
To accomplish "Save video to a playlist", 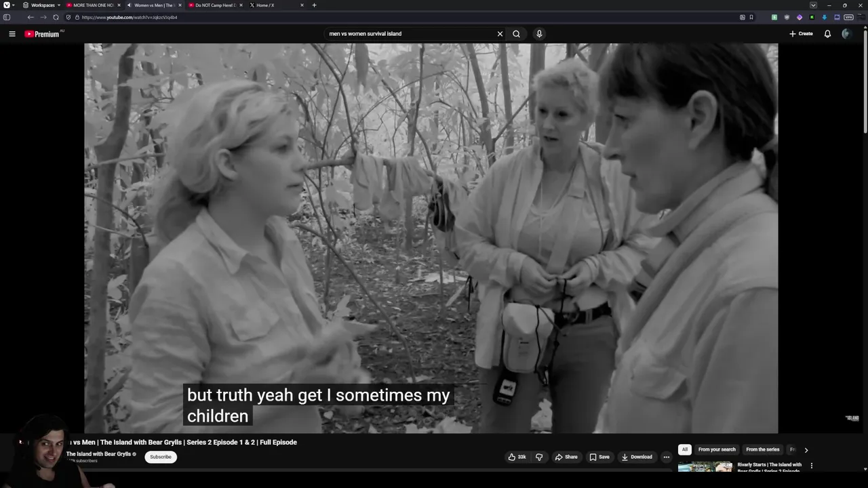I will [599, 457].
